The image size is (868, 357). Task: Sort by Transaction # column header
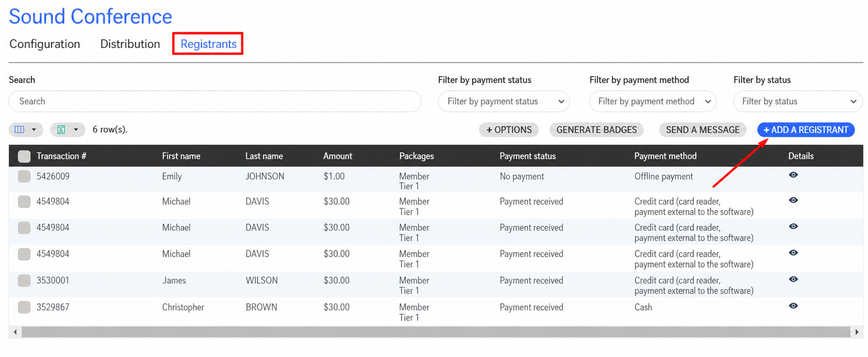[62, 156]
